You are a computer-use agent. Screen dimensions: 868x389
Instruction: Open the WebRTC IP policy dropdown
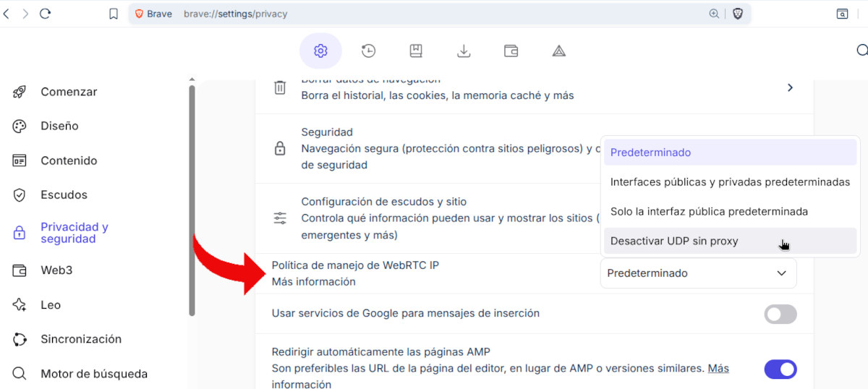click(x=698, y=273)
